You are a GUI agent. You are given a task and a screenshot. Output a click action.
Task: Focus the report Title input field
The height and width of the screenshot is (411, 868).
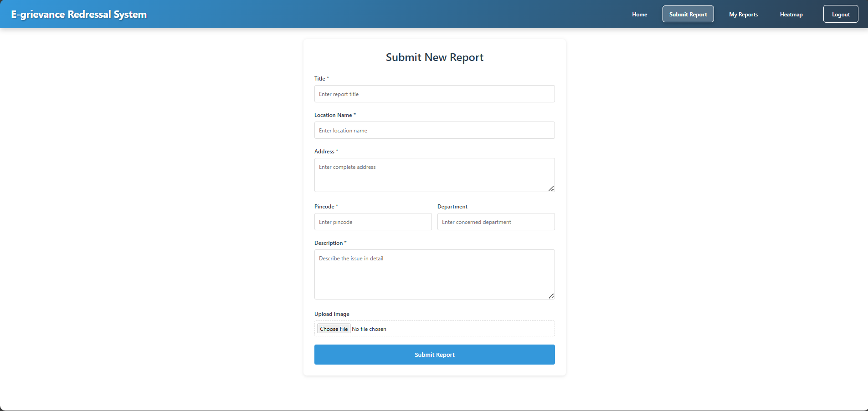pos(434,94)
